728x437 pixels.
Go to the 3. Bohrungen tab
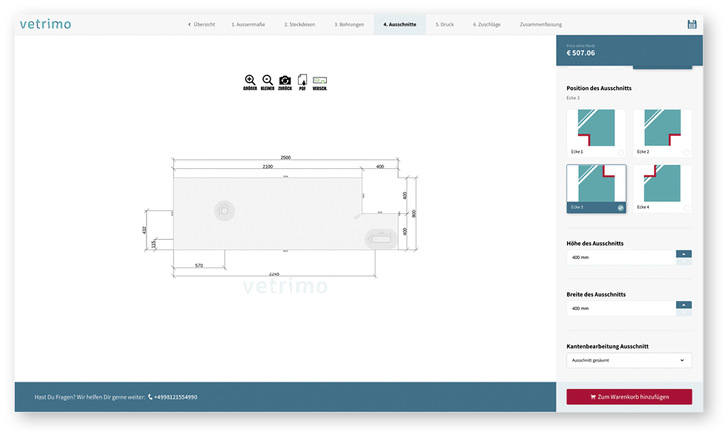click(349, 24)
